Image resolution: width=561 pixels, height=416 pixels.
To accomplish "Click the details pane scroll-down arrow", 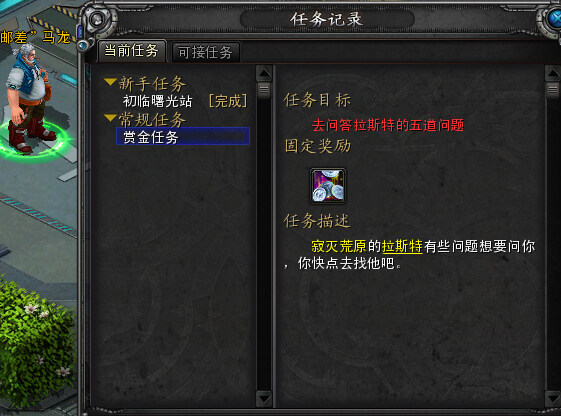I will (x=553, y=399).
